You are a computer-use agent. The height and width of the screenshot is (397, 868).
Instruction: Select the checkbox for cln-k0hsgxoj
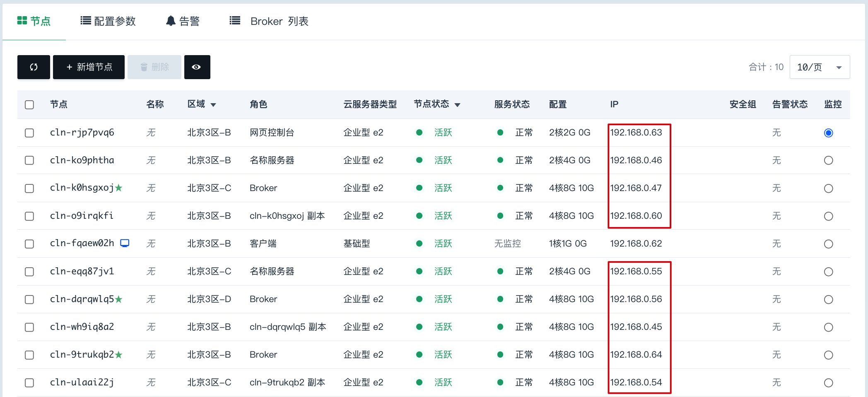pos(29,189)
